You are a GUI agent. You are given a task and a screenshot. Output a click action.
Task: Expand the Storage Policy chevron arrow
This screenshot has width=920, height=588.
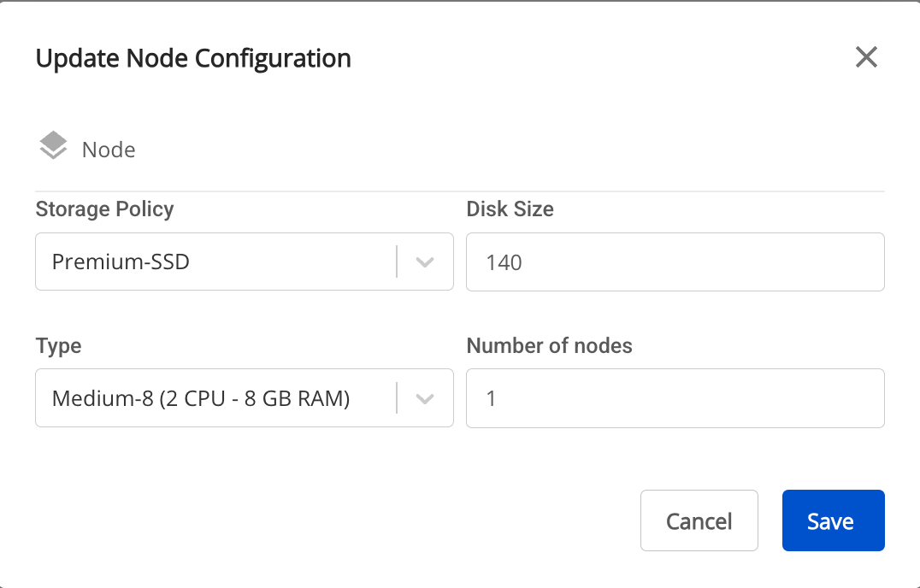tap(425, 262)
